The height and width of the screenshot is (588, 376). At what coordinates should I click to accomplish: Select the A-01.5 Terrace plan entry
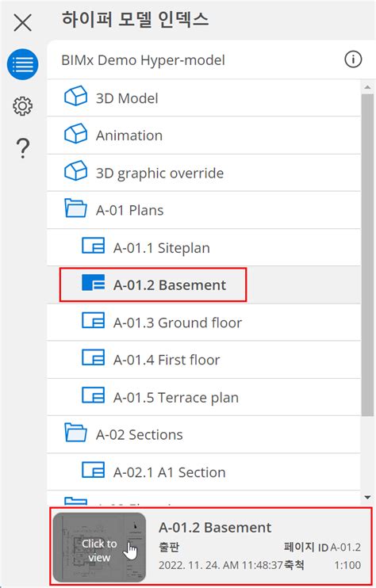coord(203,397)
